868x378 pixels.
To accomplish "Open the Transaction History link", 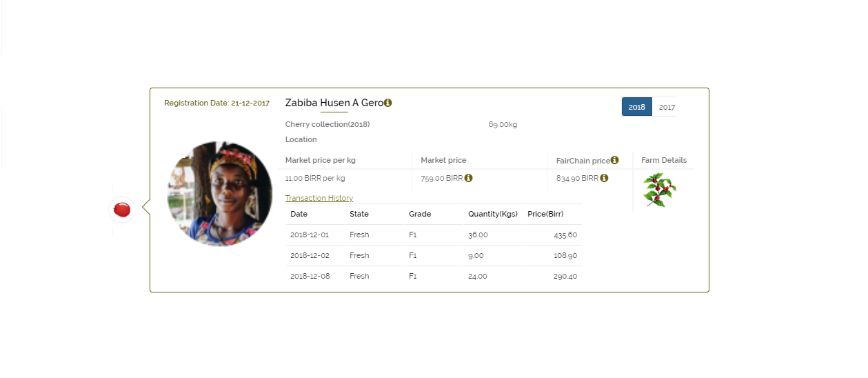I will click(x=319, y=199).
